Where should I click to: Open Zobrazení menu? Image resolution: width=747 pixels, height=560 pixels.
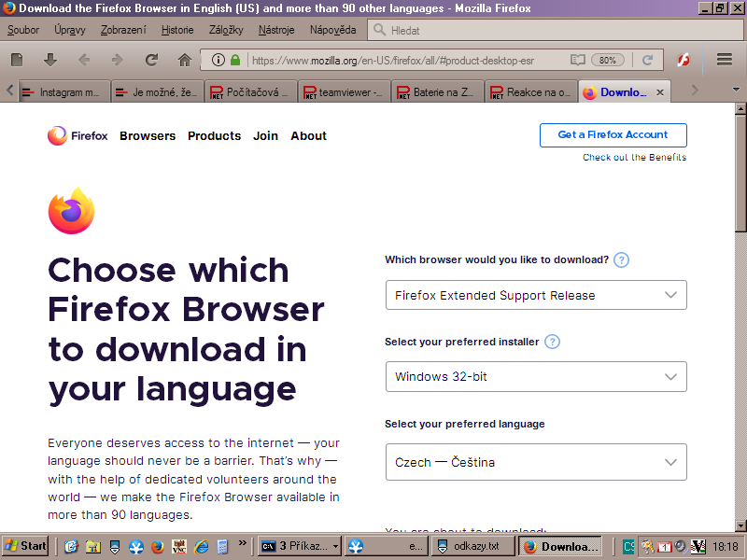pyautogui.click(x=123, y=30)
